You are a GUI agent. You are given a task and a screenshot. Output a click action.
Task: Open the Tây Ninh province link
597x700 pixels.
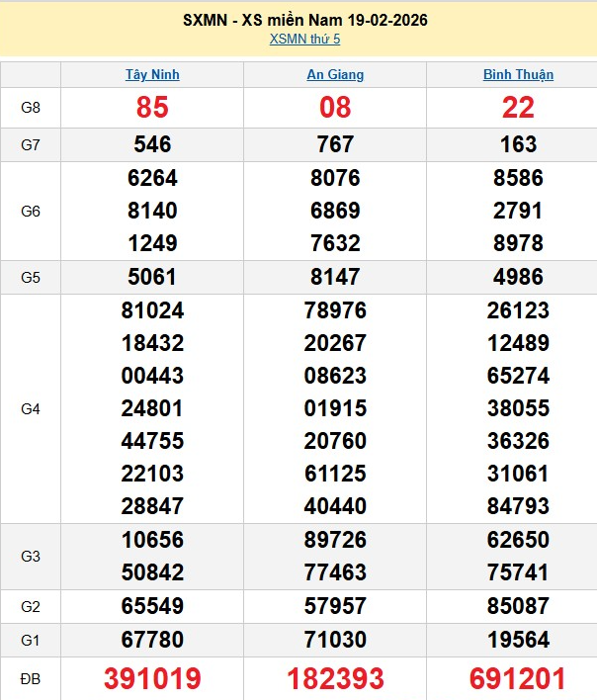152,74
